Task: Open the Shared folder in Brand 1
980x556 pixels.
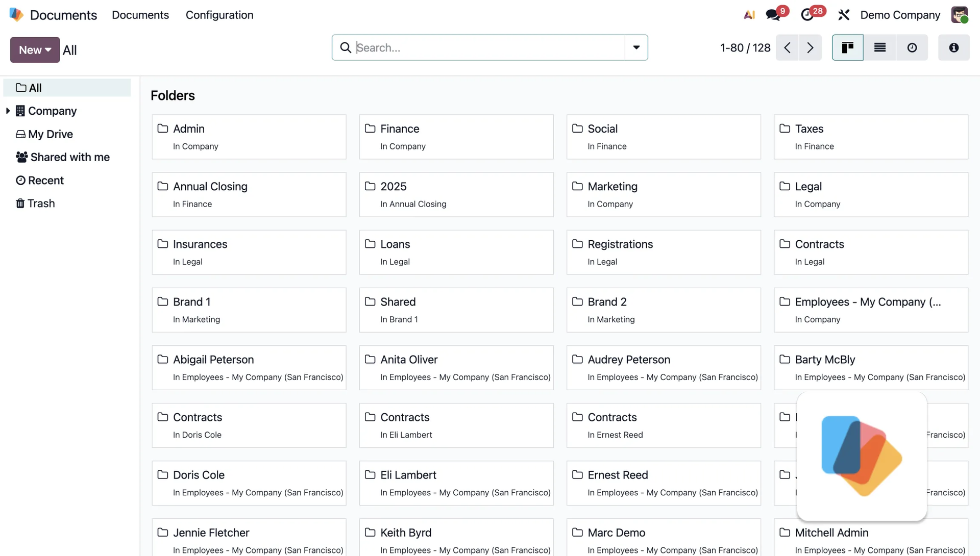Action: [x=456, y=310]
